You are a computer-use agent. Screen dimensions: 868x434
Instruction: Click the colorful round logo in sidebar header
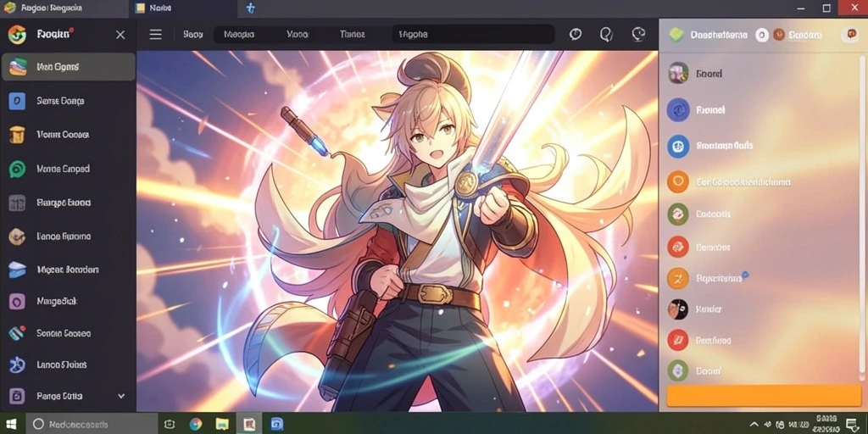17,34
